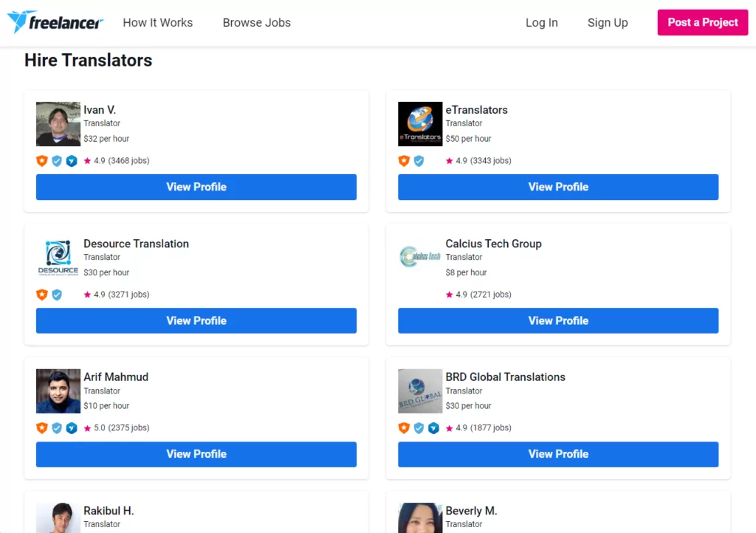Click Ivan V.'s dark blue hexagon badge
756x533 pixels.
(x=72, y=160)
